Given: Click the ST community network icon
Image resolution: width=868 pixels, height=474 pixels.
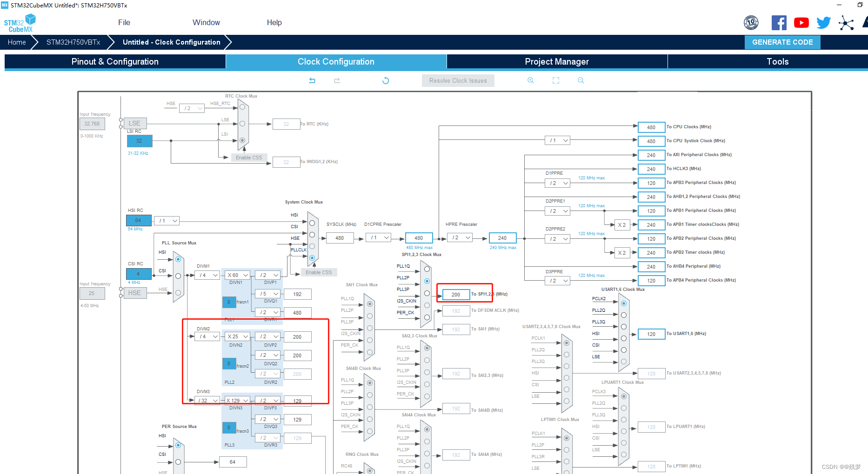Looking at the screenshot, I should pos(846,23).
